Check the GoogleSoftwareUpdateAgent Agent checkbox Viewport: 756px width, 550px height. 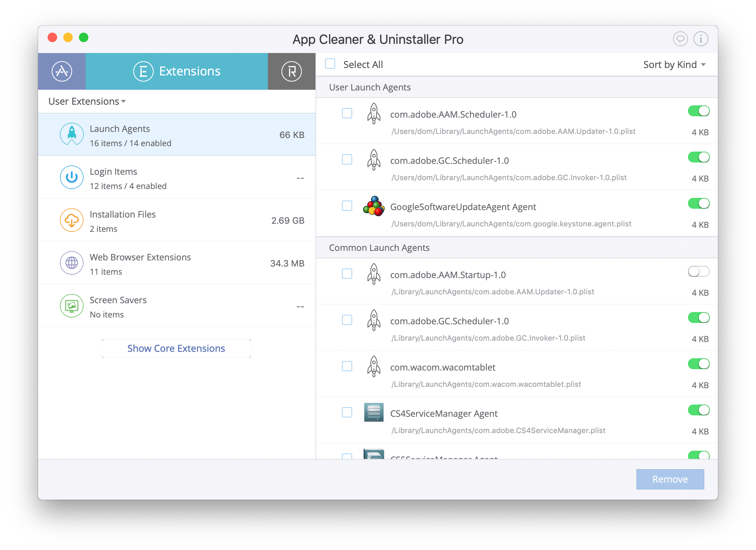(x=346, y=207)
